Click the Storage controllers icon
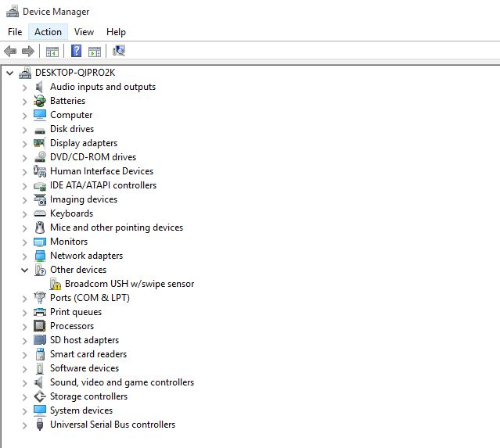The height and width of the screenshot is (448, 500). pyautogui.click(x=40, y=396)
